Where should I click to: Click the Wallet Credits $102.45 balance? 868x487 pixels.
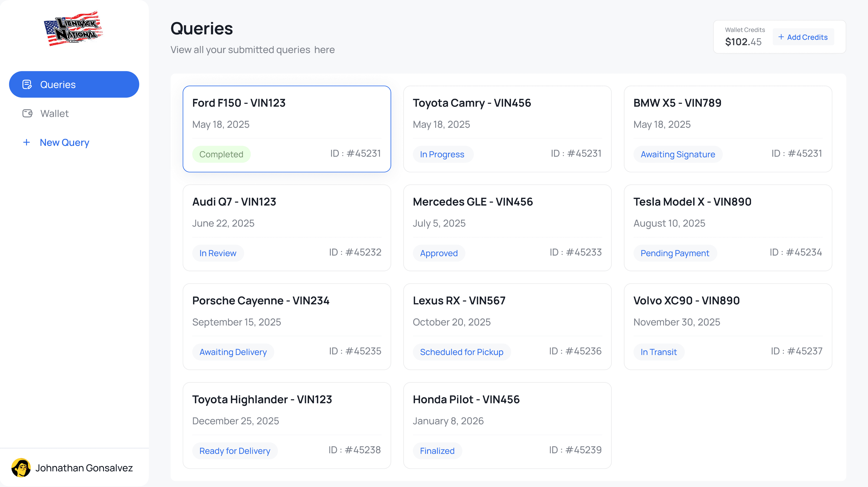[743, 42]
